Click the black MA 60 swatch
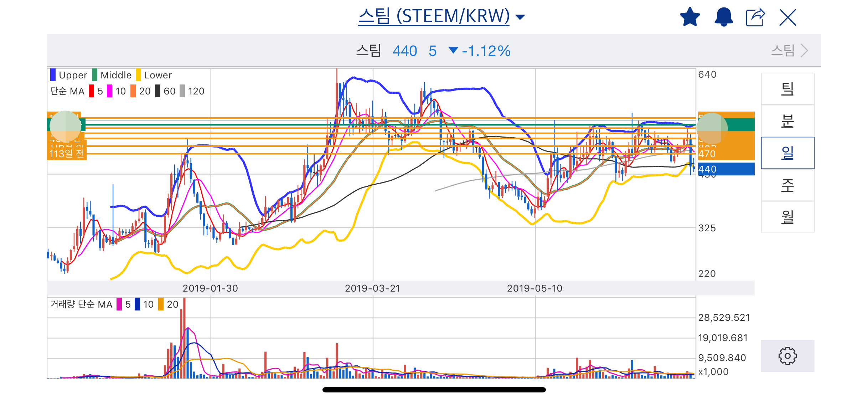This screenshot has width=868, height=401. (157, 91)
